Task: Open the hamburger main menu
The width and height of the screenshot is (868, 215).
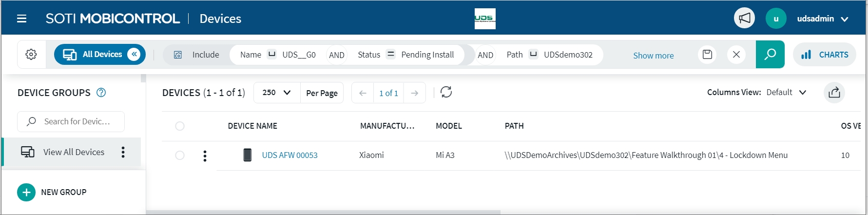Action: coord(21,19)
